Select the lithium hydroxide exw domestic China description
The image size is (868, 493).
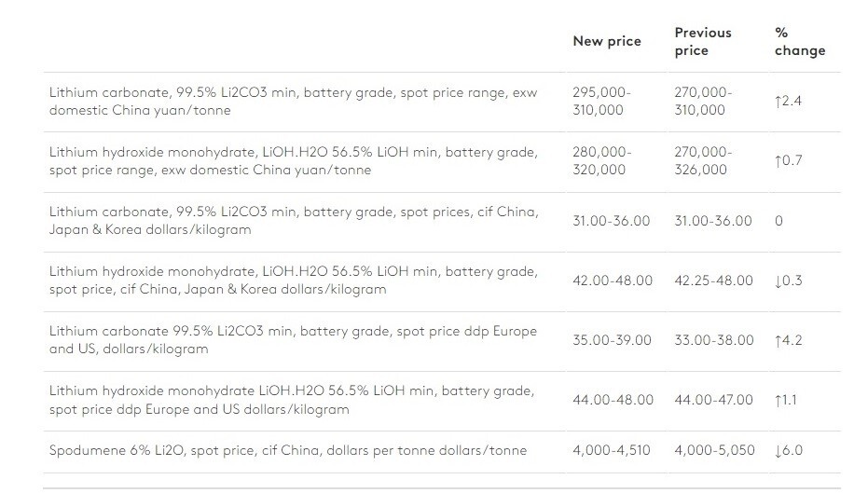tap(294, 161)
